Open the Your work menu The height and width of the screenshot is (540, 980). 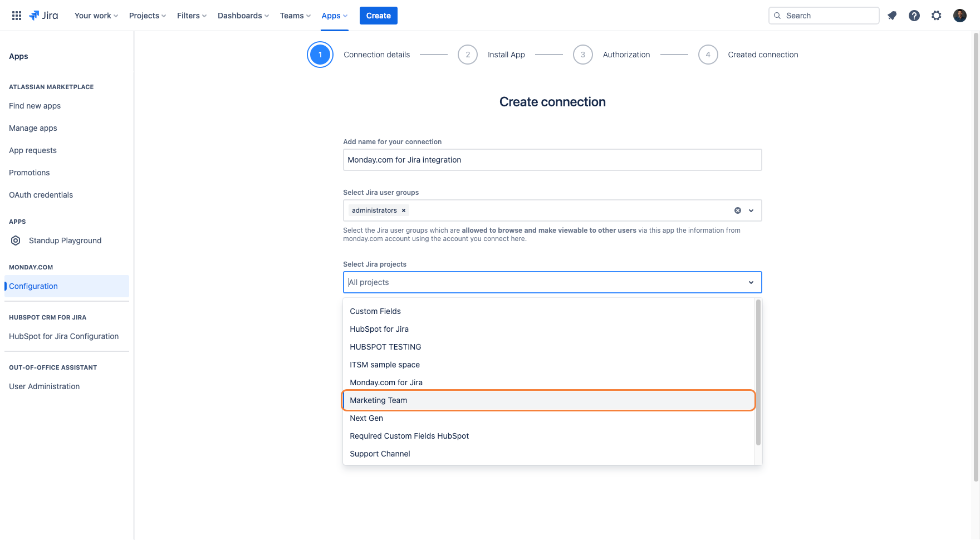(96, 16)
